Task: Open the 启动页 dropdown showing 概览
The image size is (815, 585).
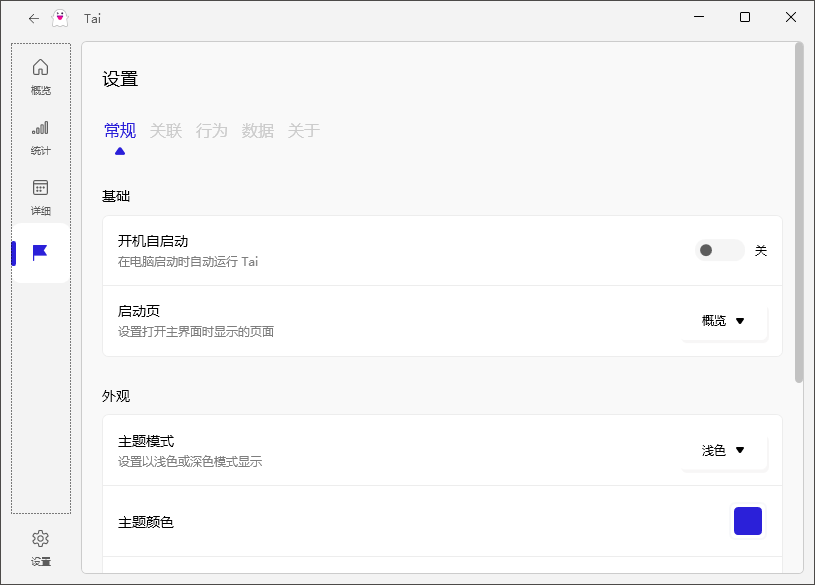Action: click(724, 321)
